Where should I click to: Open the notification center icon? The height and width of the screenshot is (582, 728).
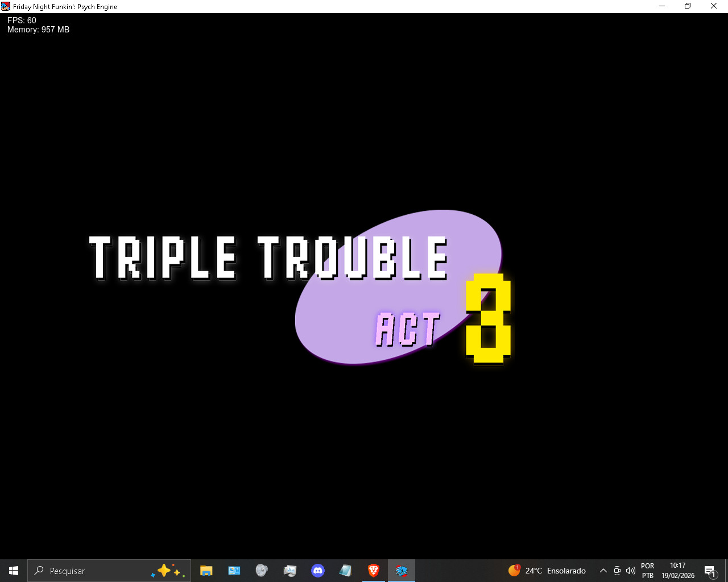click(x=710, y=571)
